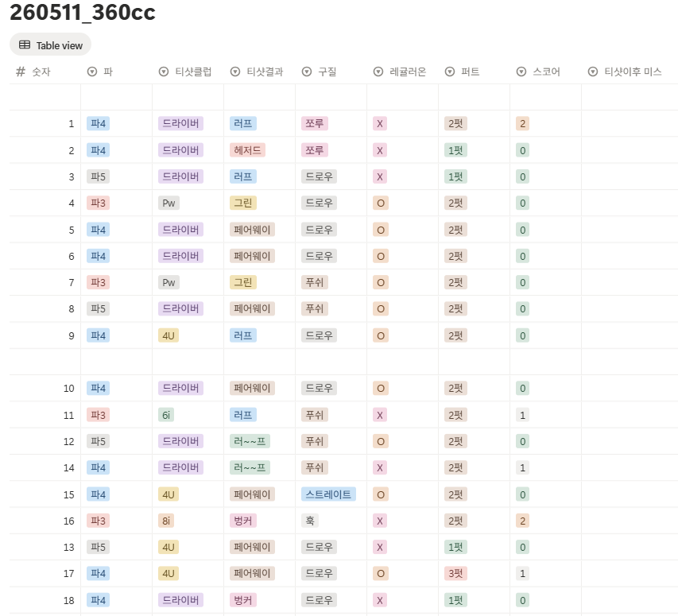Click the select icon beside 퍼트 header
The width and height of the screenshot is (678, 616).
tap(450, 72)
